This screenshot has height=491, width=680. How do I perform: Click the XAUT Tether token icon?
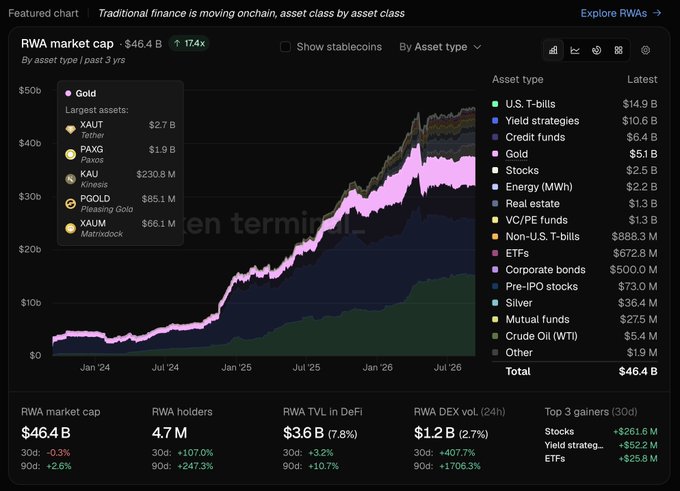coord(70,129)
